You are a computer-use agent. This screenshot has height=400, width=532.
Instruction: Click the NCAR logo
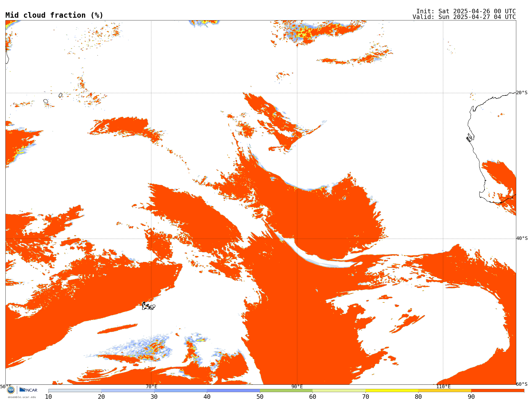[x=28, y=390]
